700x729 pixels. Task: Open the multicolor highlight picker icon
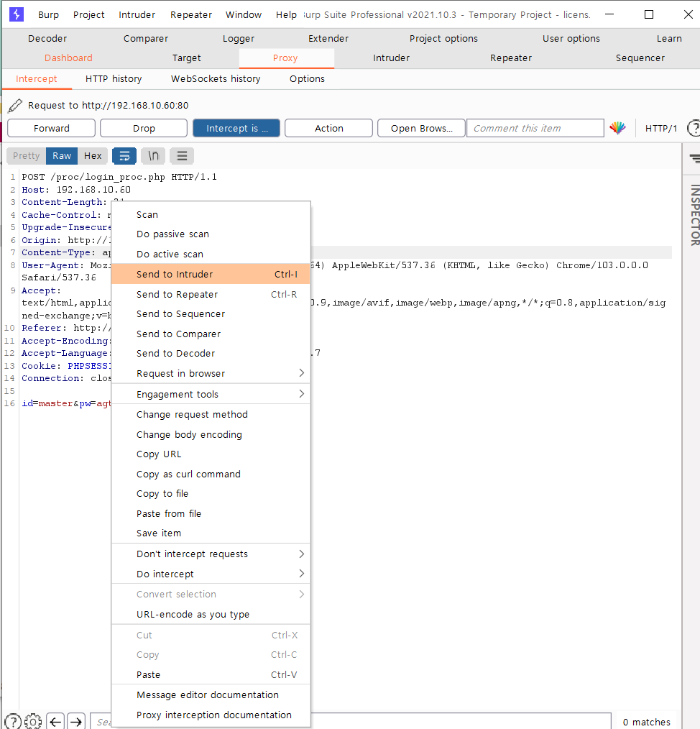click(x=618, y=128)
